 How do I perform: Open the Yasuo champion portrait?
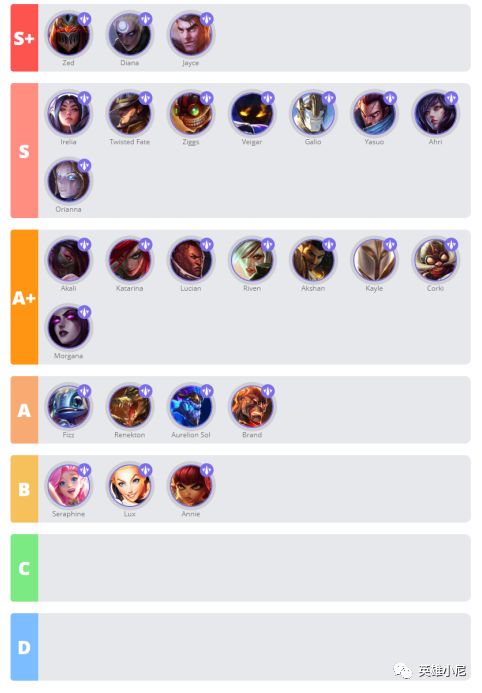[374, 114]
